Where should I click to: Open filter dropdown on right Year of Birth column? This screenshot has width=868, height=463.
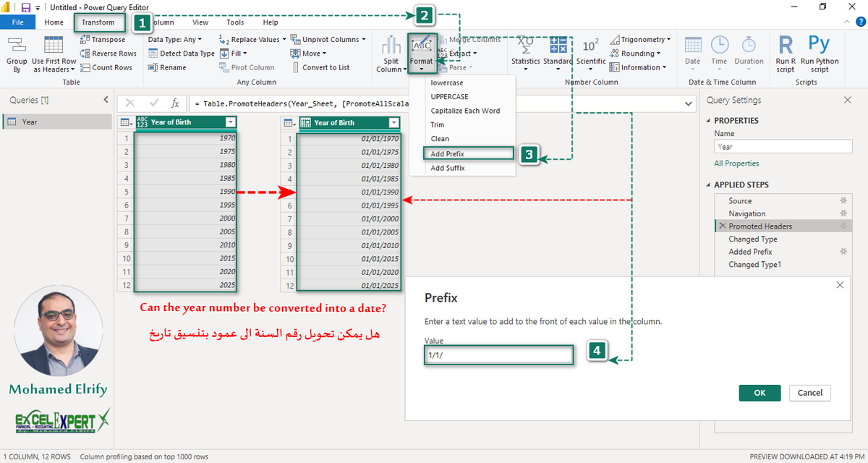point(393,123)
